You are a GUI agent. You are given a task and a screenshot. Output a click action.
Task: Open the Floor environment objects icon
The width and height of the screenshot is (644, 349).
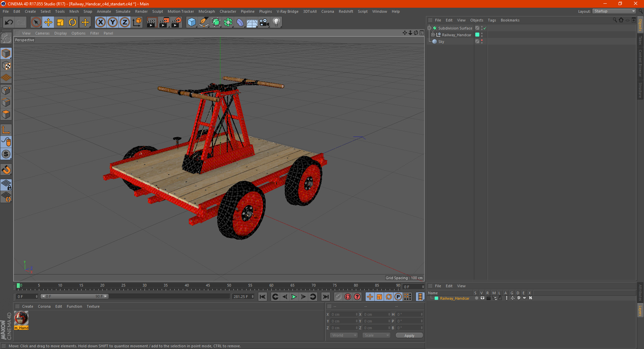252,22
